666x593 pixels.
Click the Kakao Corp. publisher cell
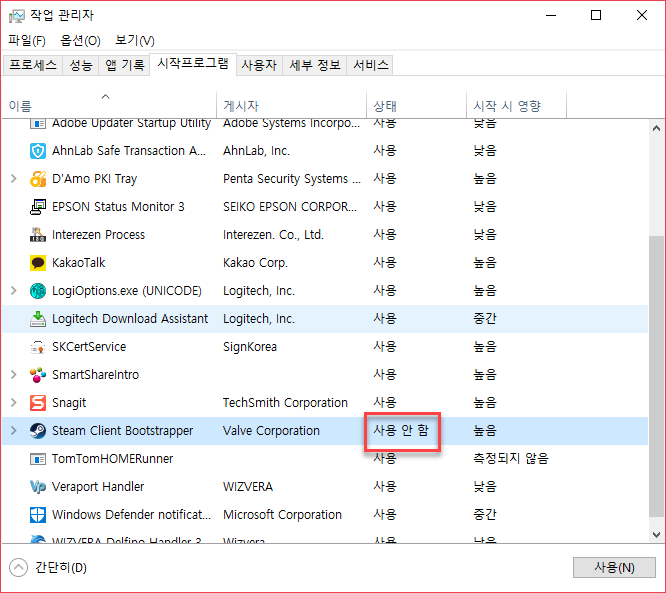pyautogui.click(x=255, y=263)
